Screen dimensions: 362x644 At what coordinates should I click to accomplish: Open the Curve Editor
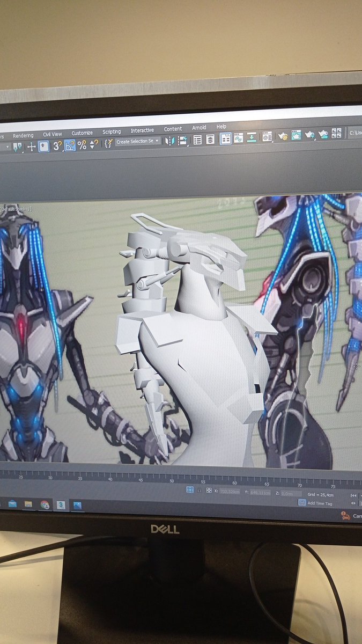click(x=238, y=138)
